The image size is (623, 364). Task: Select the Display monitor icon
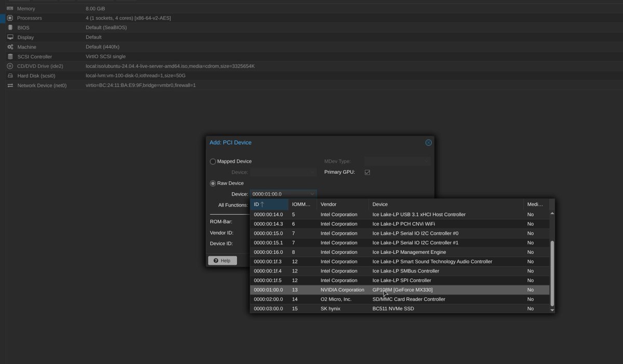click(10, 37)
